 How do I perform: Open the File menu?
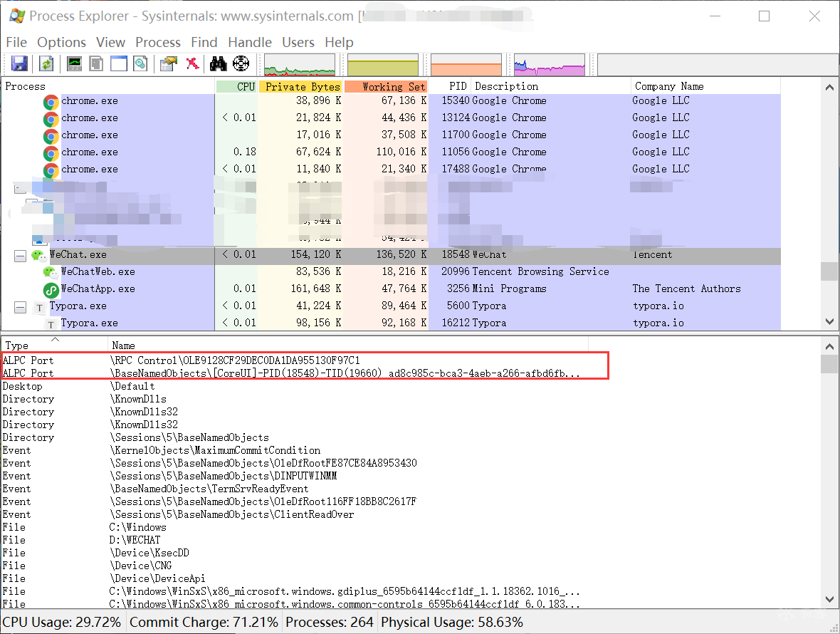(16, 42)
